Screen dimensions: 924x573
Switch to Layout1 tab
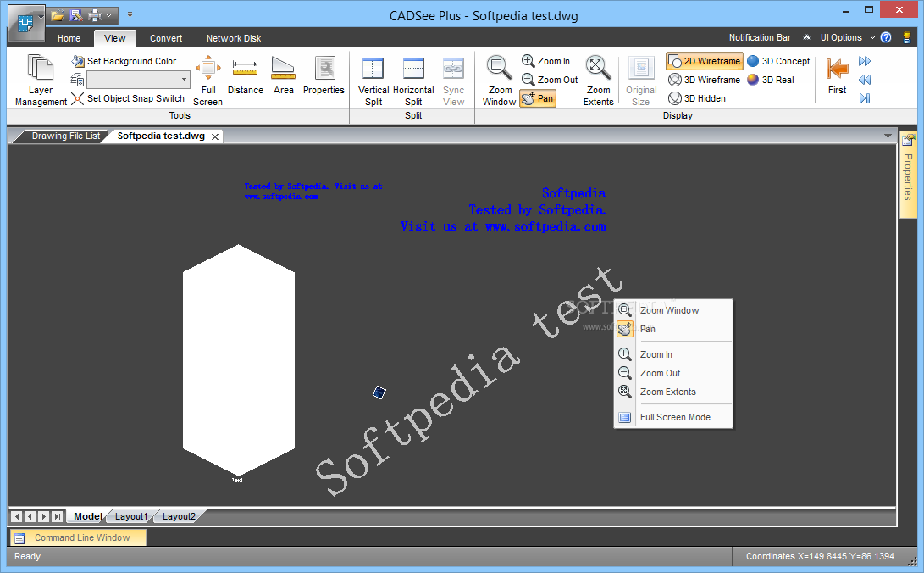[x=130, y=516]
